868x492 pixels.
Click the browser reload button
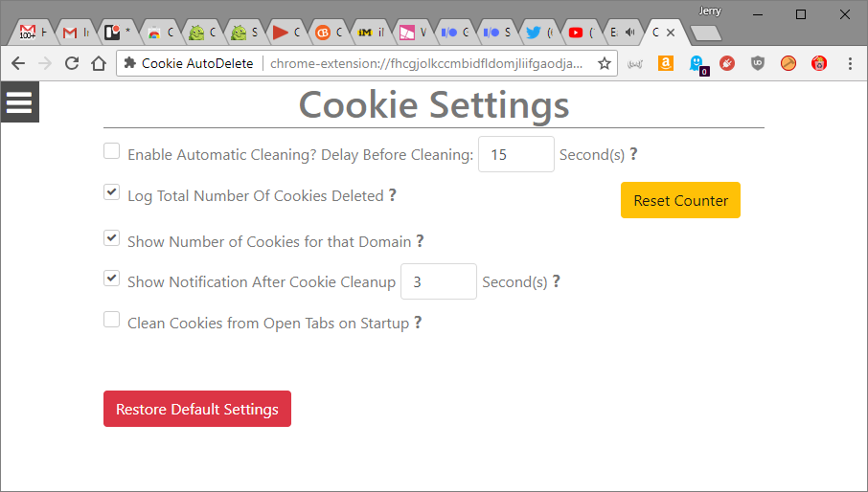click(x=72, y=63)
